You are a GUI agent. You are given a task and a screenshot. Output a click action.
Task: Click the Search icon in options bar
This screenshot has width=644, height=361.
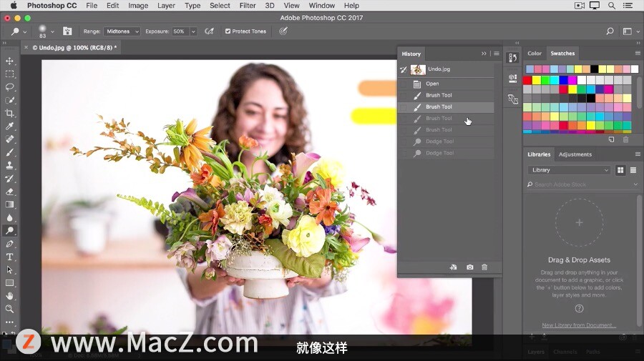coord(610,31)
